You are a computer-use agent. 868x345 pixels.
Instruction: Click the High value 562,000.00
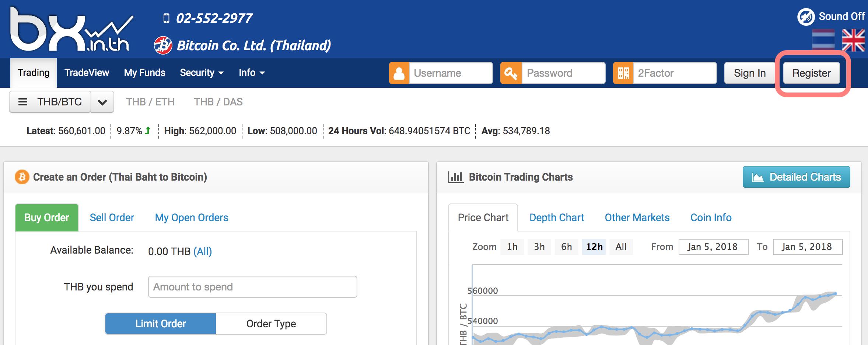pos(213,131)
